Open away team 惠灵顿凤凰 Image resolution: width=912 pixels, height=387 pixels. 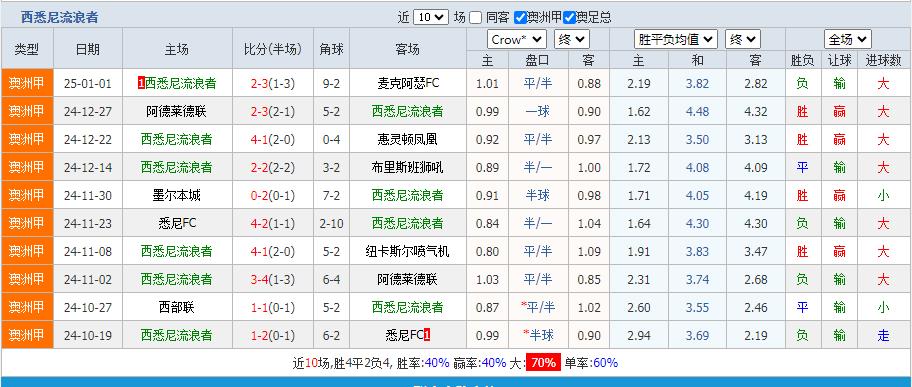(408, 139)
